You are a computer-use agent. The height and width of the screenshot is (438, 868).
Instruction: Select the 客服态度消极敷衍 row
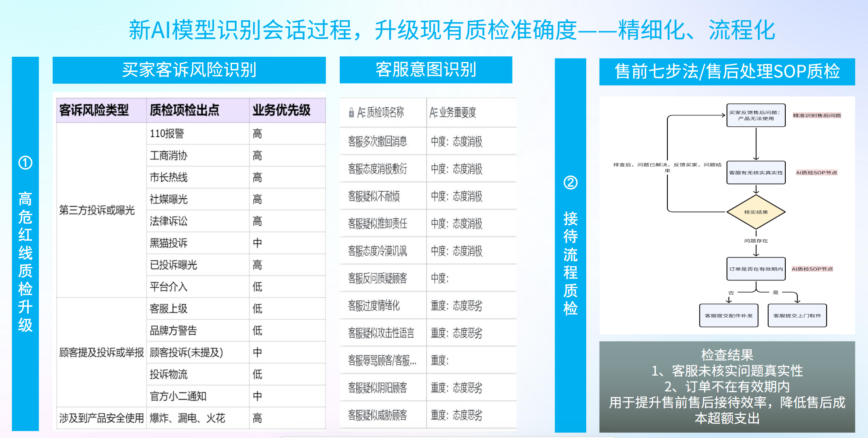(428, 169)
